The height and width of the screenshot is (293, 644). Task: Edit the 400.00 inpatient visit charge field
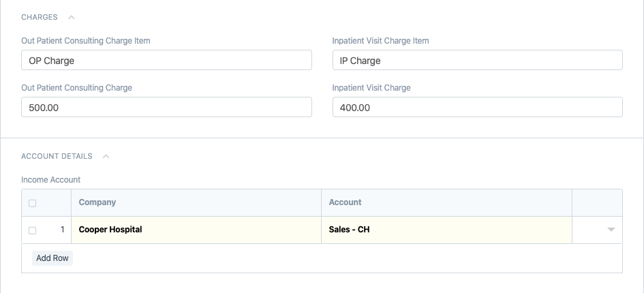click(477, 107)
